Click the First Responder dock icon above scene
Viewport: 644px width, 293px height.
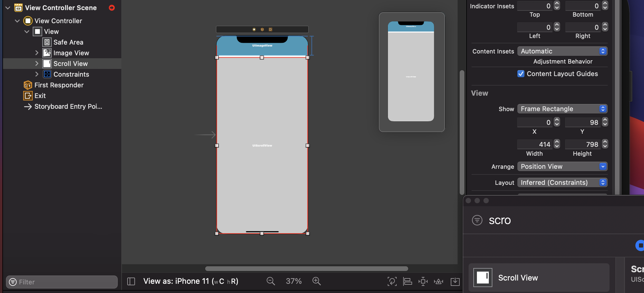(x=262, y=29)
